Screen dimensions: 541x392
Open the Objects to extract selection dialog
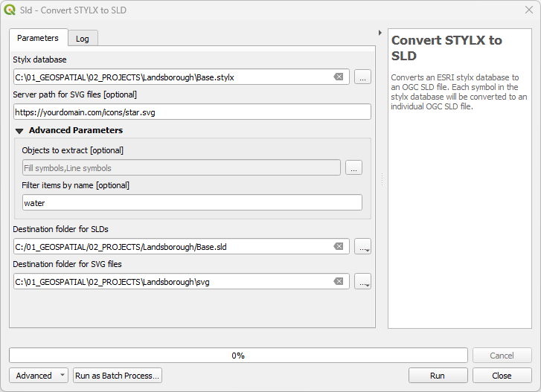(353, 167)
